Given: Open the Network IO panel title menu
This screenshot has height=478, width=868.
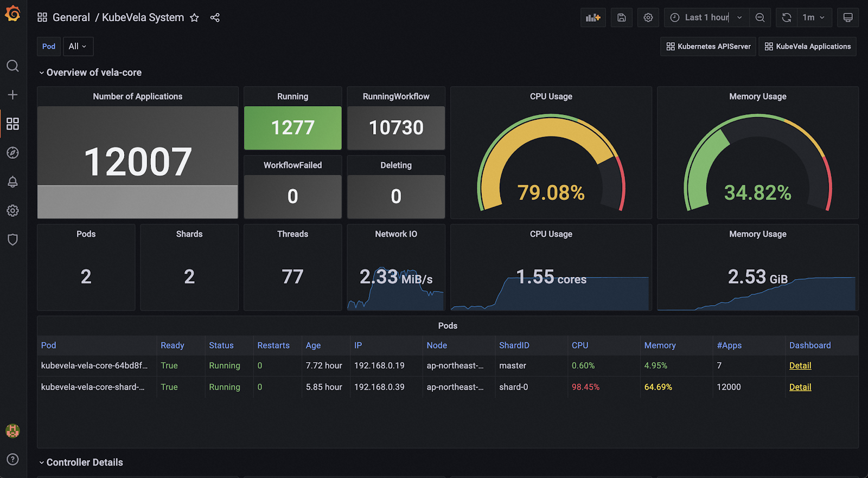Looking at the screenshot, I should click(396, 234).
